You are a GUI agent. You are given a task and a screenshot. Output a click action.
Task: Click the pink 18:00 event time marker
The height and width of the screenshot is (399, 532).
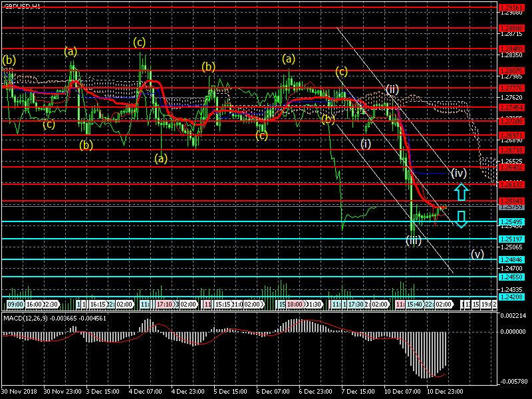point(293,304)
